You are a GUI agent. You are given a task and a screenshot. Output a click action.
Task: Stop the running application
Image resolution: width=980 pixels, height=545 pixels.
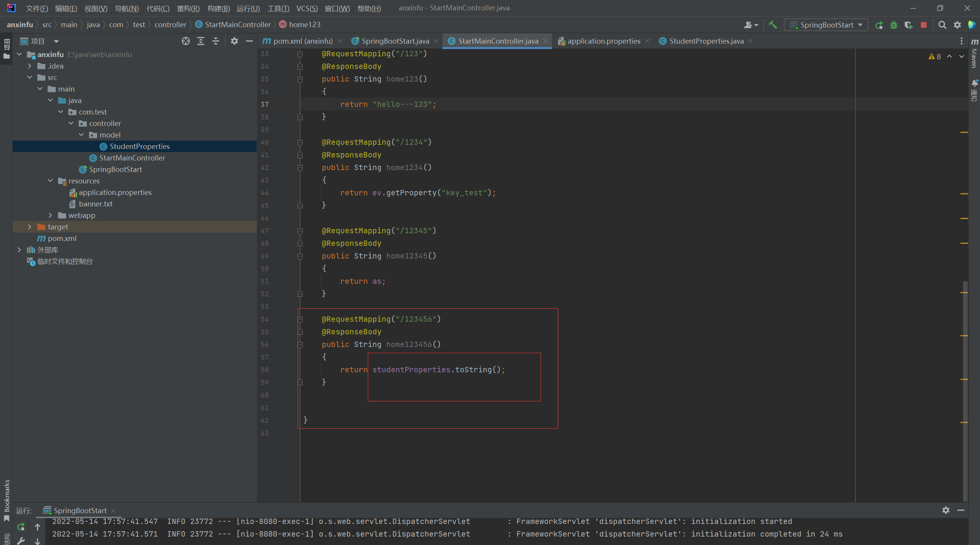pyautogui.click(x=924, y=25)
